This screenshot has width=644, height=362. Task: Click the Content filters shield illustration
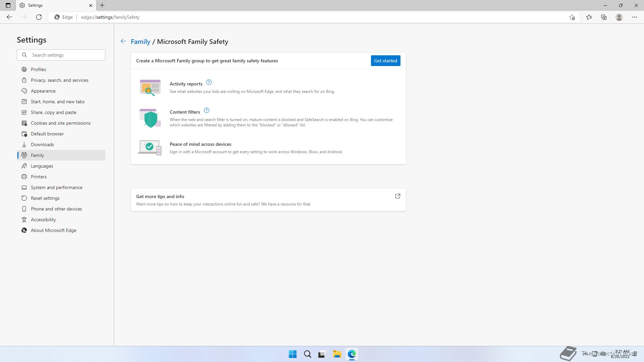(x=150, y=118)
